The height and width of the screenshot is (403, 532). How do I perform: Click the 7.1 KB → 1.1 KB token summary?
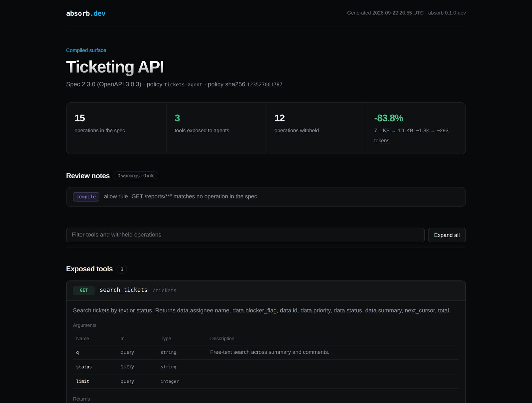tap(411, 135)
